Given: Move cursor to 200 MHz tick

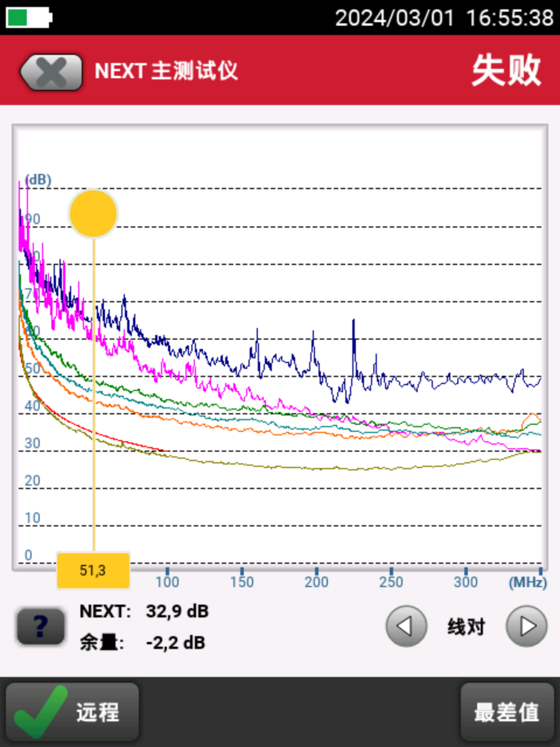Looking at the screenshot, I should [x=317, y=571].
